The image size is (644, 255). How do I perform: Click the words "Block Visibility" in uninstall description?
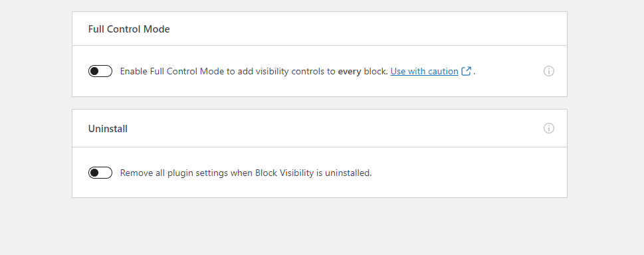(284, 173)
